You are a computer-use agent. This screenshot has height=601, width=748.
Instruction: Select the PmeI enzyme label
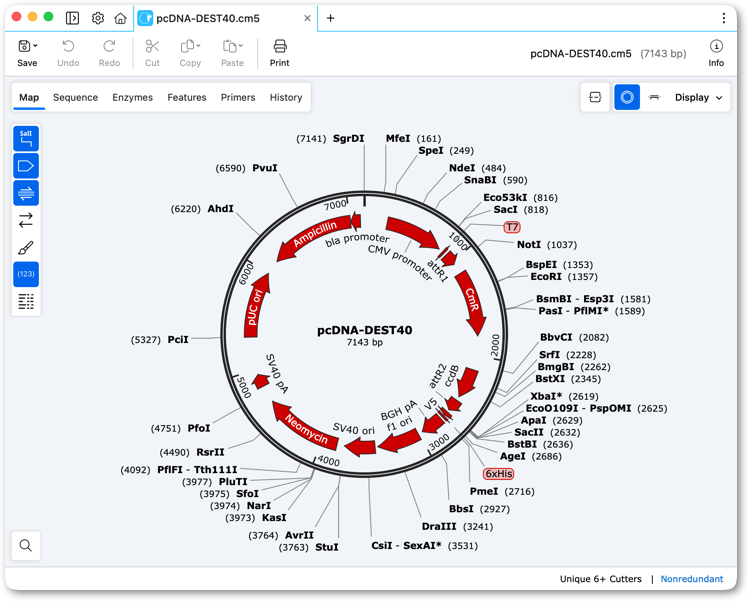click(x=484, y=491)
